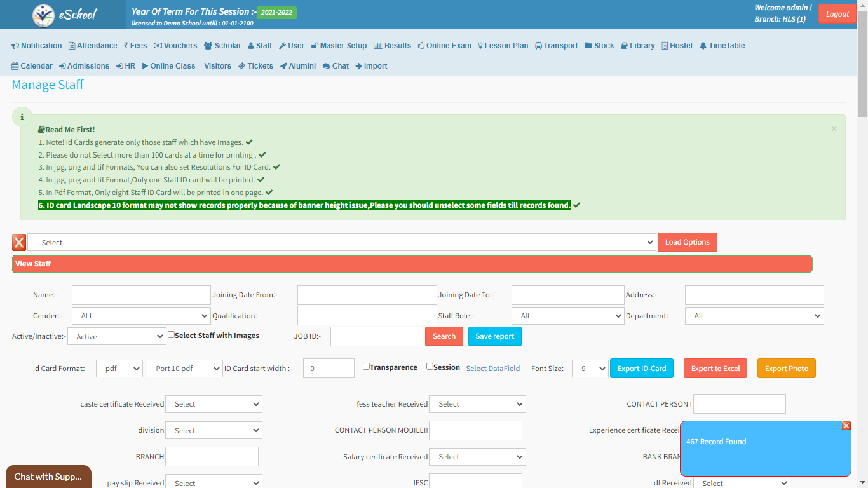Open the Library book menu item
The image size is (868, 488).
pos(637,46)
